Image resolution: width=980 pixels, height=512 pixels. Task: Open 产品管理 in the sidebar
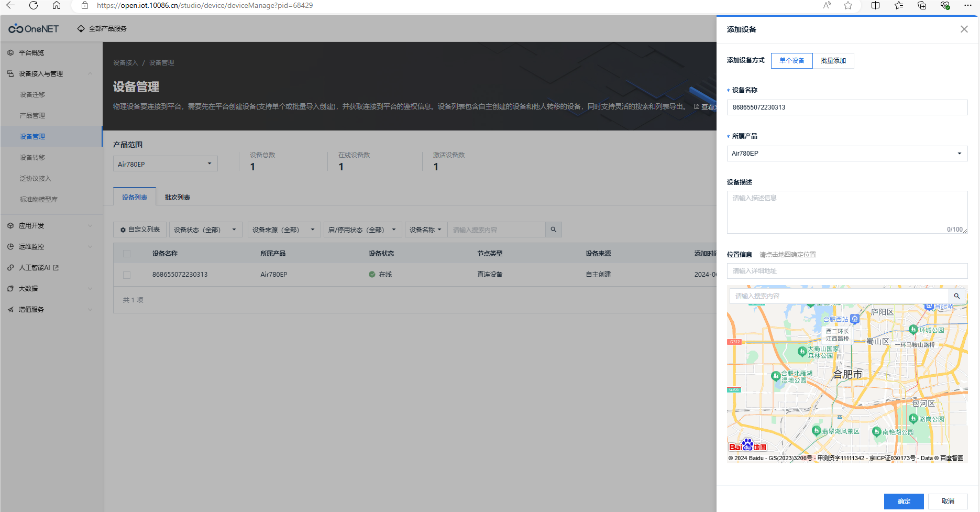[32, 116]
